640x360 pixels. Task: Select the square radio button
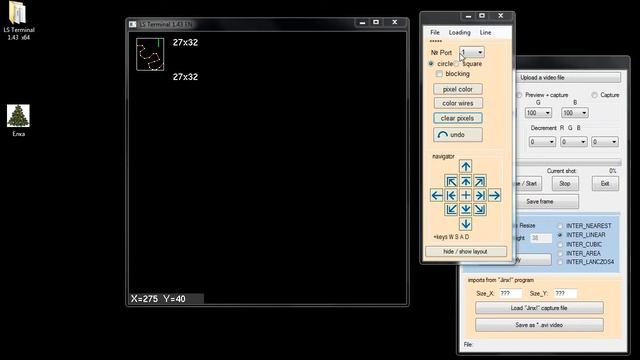(x=456, y=64)
